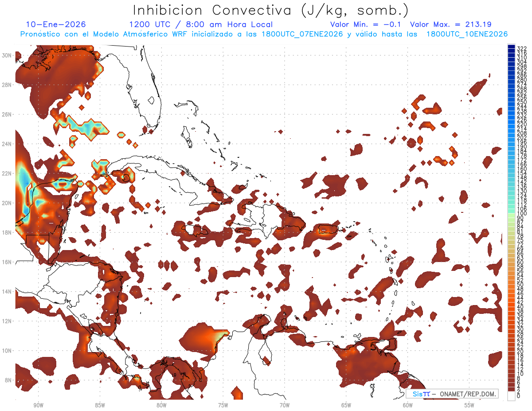532x411 pixels.
Task: Click the "60W" longitude label
Action: click(408, 405)
